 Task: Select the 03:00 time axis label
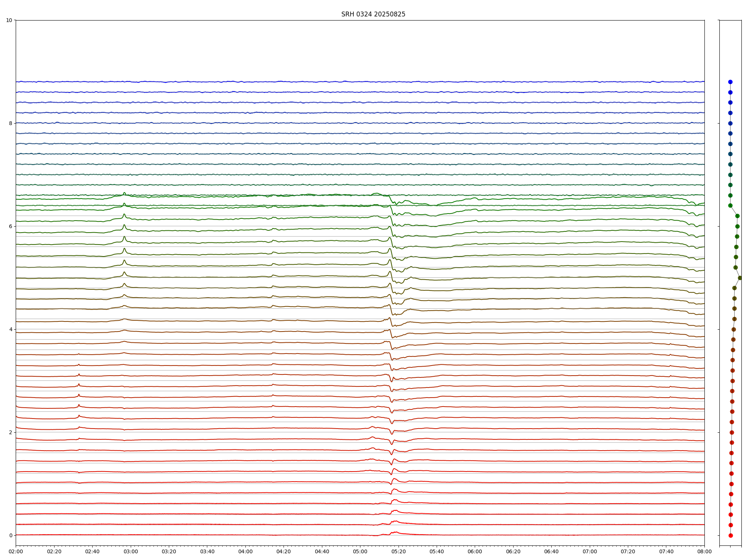131,551
